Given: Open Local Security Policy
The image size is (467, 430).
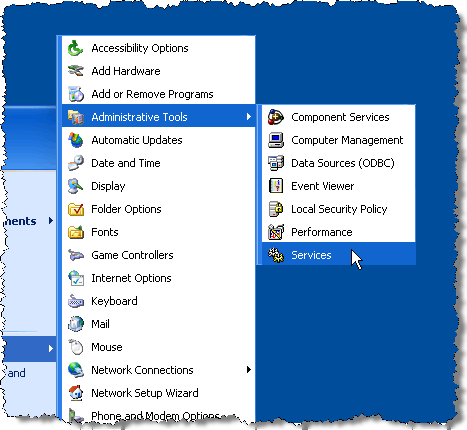Looking at the screenshot, I should coord(339,209).
